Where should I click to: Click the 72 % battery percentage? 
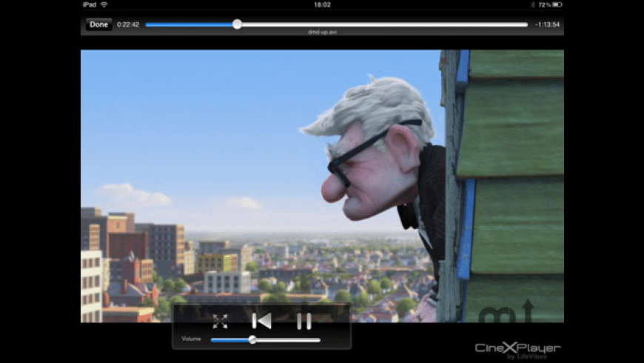[x=545, y=4]
